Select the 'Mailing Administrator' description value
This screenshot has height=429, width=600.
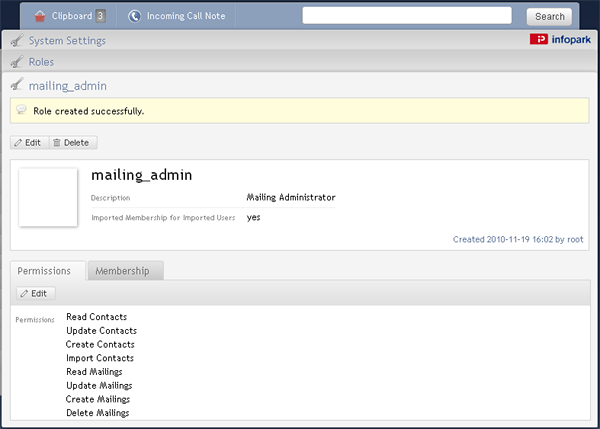pos(291,197)
